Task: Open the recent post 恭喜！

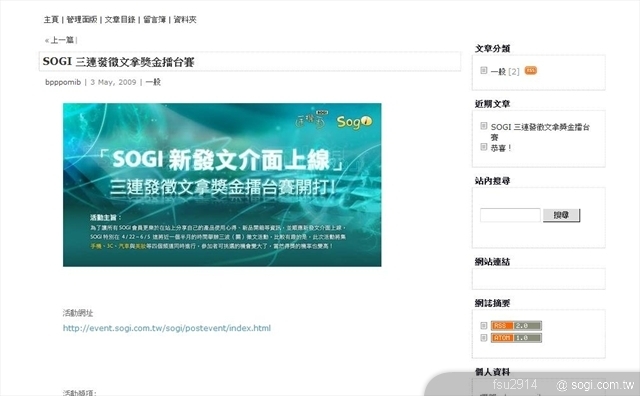Action: (x=501, y=148)
